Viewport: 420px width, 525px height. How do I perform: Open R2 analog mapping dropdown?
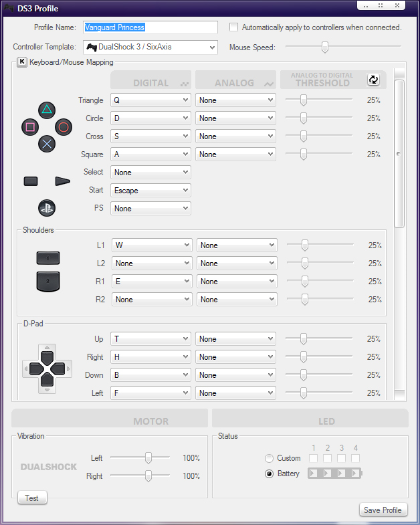tap(237, 300)
